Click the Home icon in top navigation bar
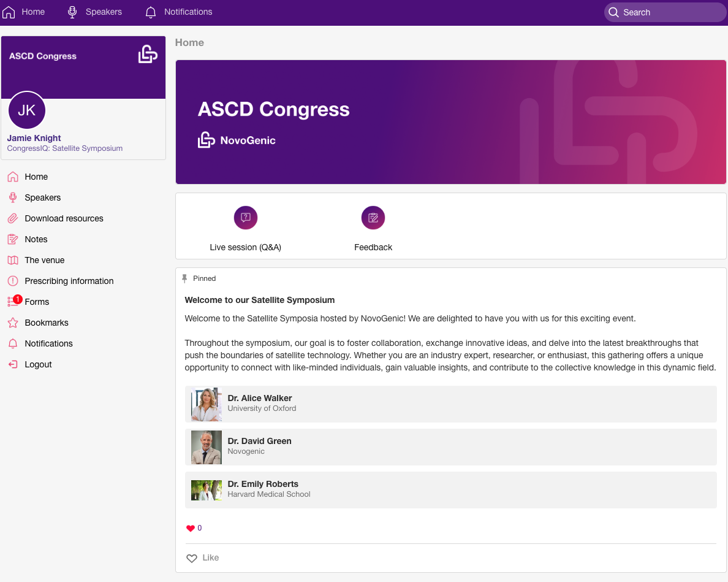 9,12
